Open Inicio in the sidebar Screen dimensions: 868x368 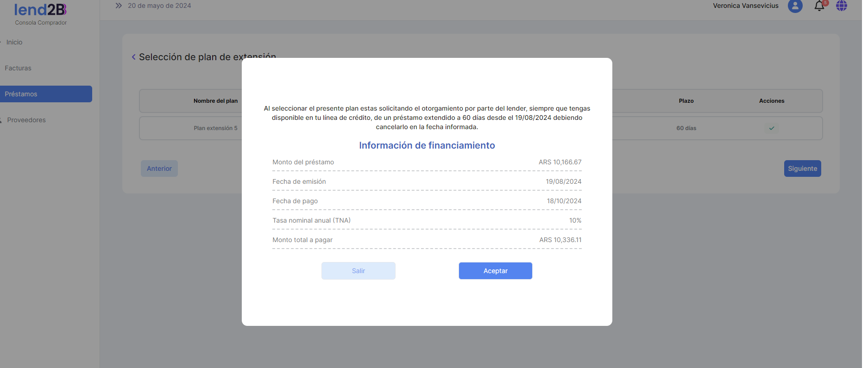pos(14,42)
